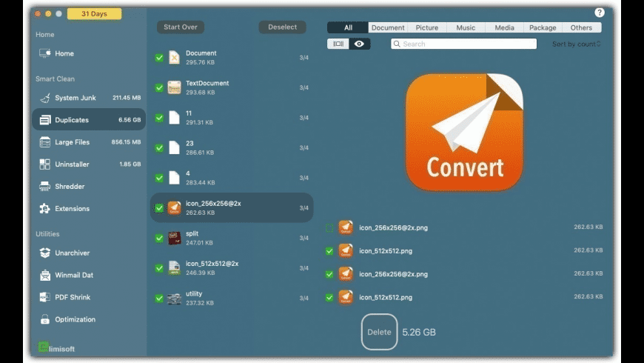Switch to the Package filter tab
The width and height of the screenshot is (644, 363).
click(x=543, y=27)
